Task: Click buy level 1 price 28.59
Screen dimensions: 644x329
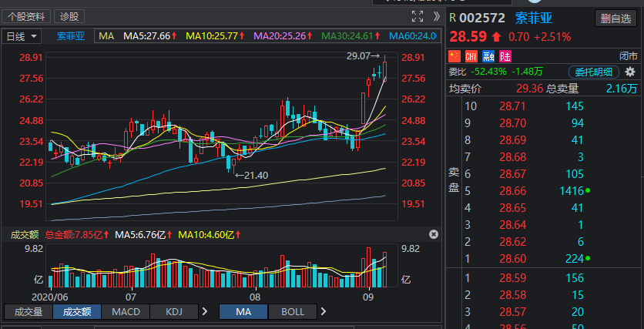Action: pos(512,278)
